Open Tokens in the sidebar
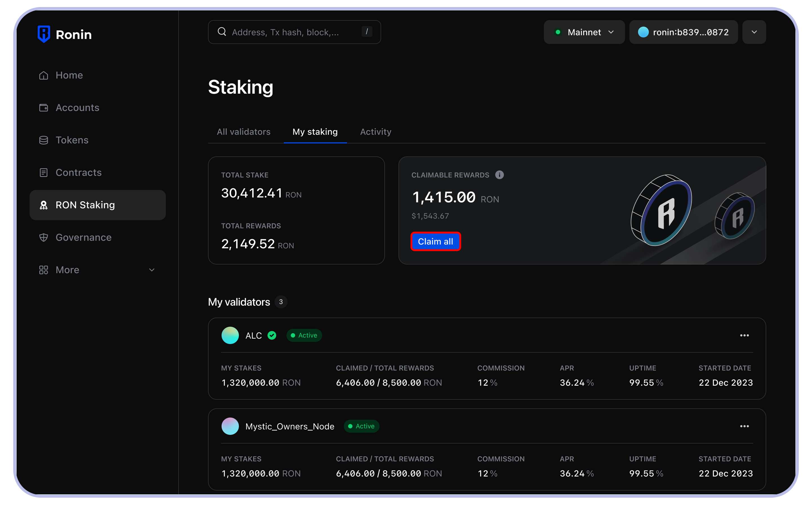The image size is (812, 505). [x=97, y=140]
